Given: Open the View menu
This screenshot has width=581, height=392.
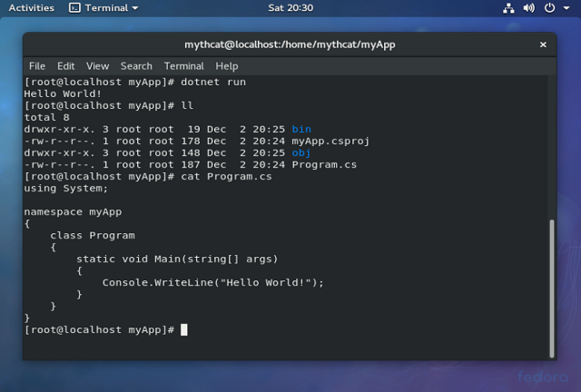Looking at the screenshot, I should coord(97,66).
